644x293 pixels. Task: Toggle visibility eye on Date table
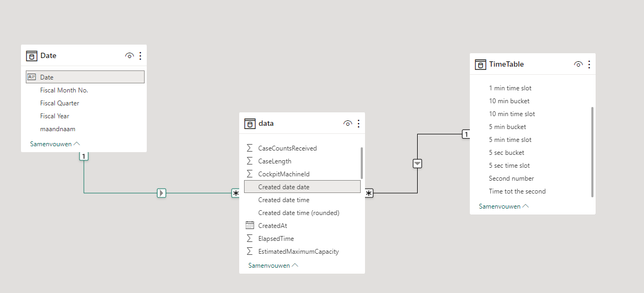coord(130,56)
